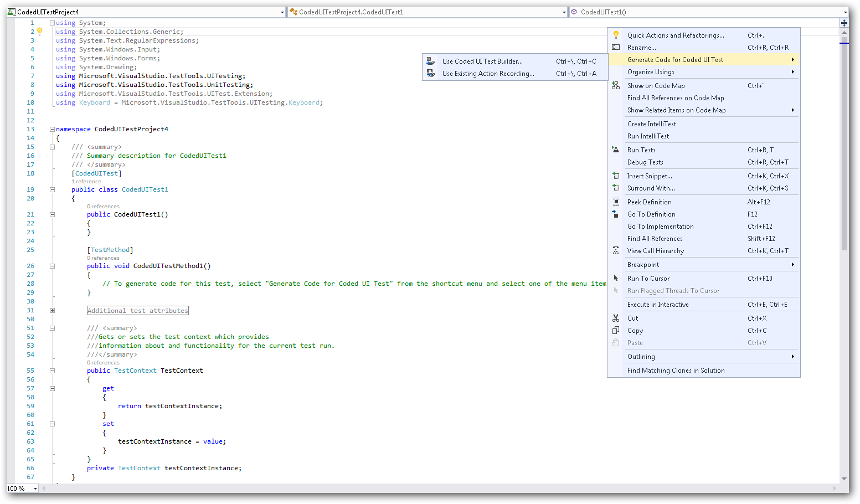Viewport: 860px width, 504px height.
Task: Click the Show on Code Map icon
Action: point(616,85)
